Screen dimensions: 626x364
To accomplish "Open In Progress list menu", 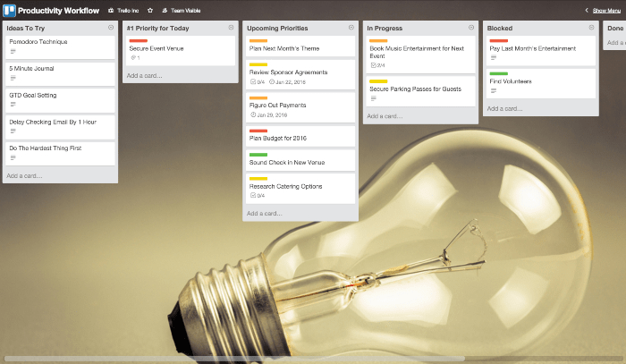I will (x=471, y=28).
